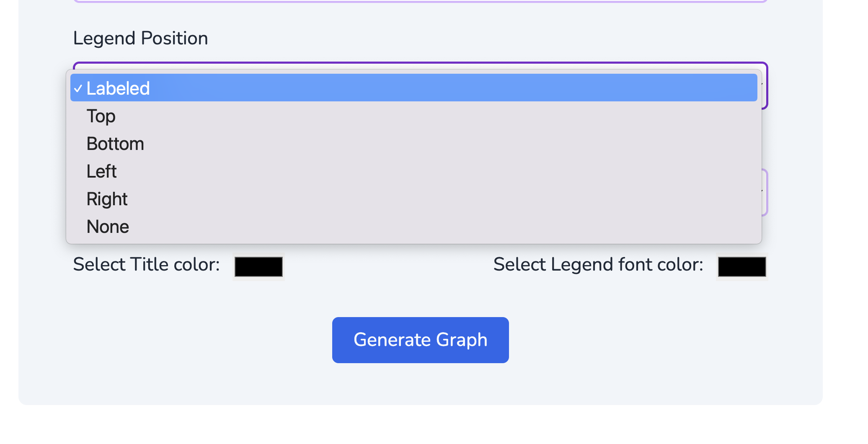Screen dimensions: 868x444
Task: Select the Labeled option in the list
Action: tap(118, 88)
